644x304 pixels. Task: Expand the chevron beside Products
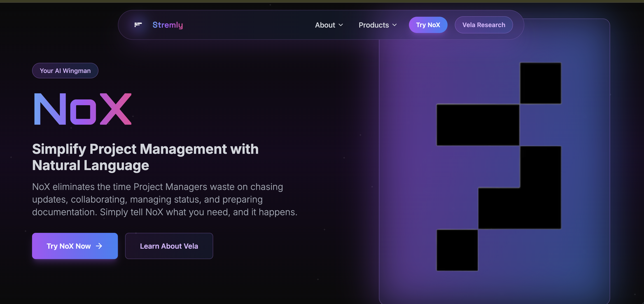tap(394, 25)
